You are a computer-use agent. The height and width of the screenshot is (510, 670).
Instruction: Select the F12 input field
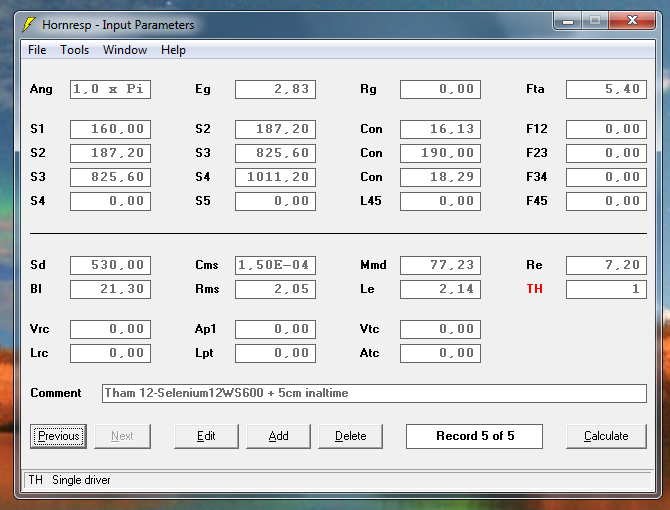[606, 129]
